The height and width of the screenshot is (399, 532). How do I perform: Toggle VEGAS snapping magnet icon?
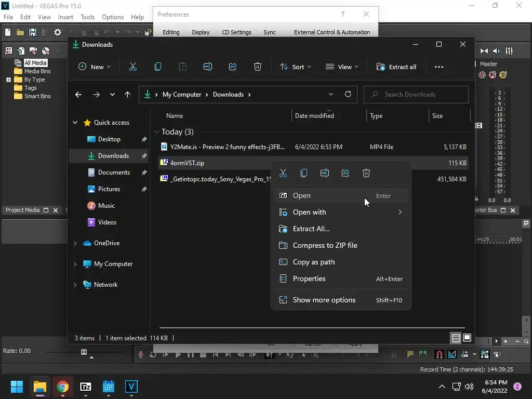coord(439,354)
